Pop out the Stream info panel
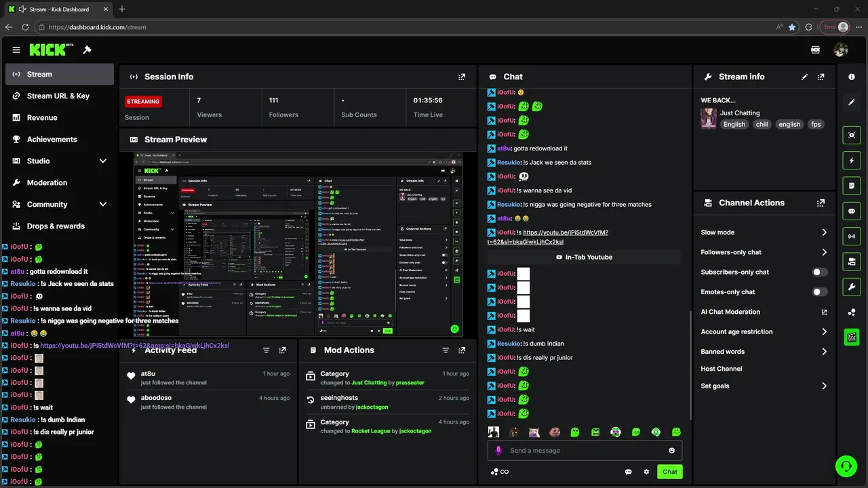The height and width of the screenshot is (488, 868). [821, 77]
